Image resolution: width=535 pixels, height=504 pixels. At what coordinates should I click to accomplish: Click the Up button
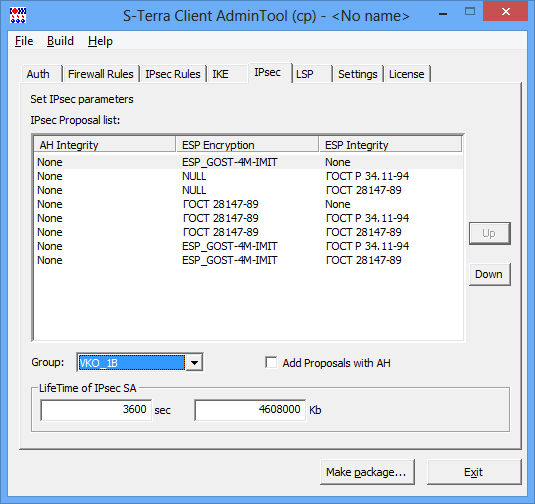[x=489, y=233]
